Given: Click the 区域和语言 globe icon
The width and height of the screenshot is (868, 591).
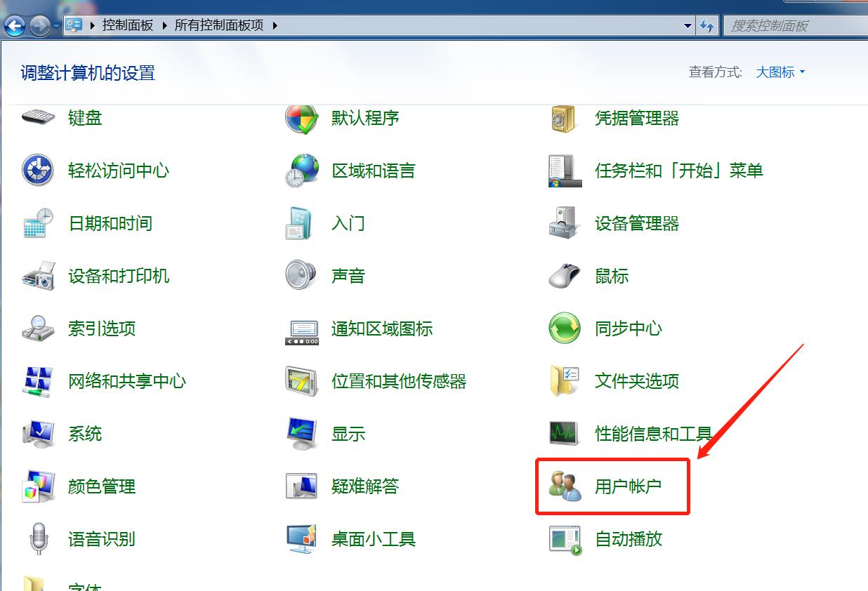Looking at the screenshot, I should tap(301, 171).
